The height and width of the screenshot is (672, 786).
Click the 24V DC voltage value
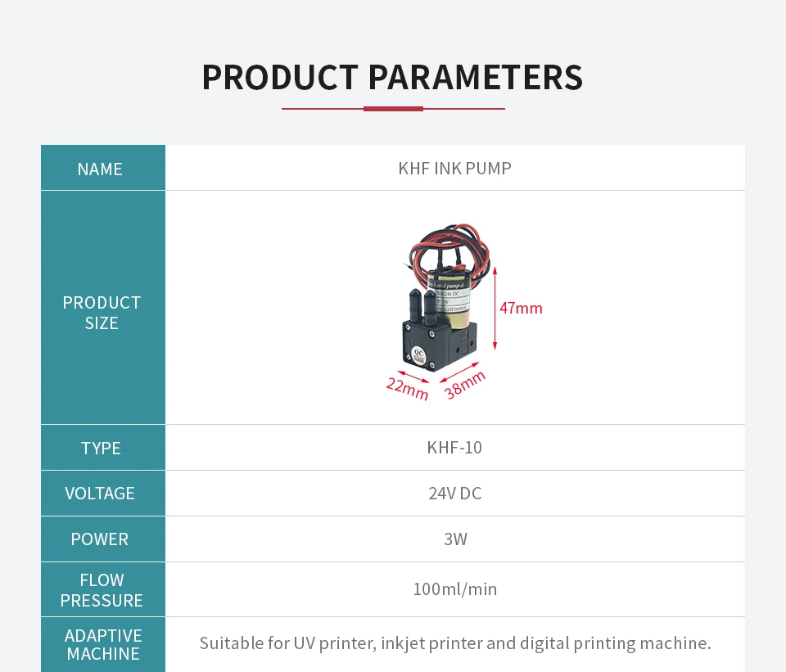point(454,493)
